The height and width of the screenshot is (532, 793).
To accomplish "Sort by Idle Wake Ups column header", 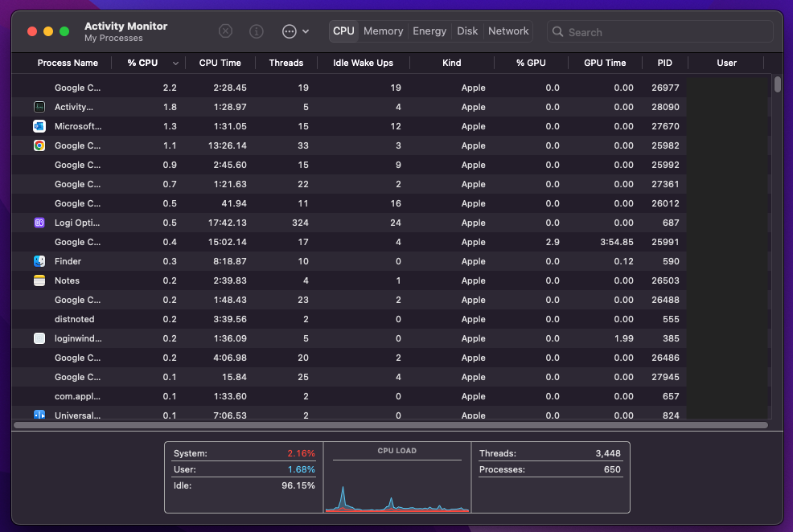I will (363, 63).
